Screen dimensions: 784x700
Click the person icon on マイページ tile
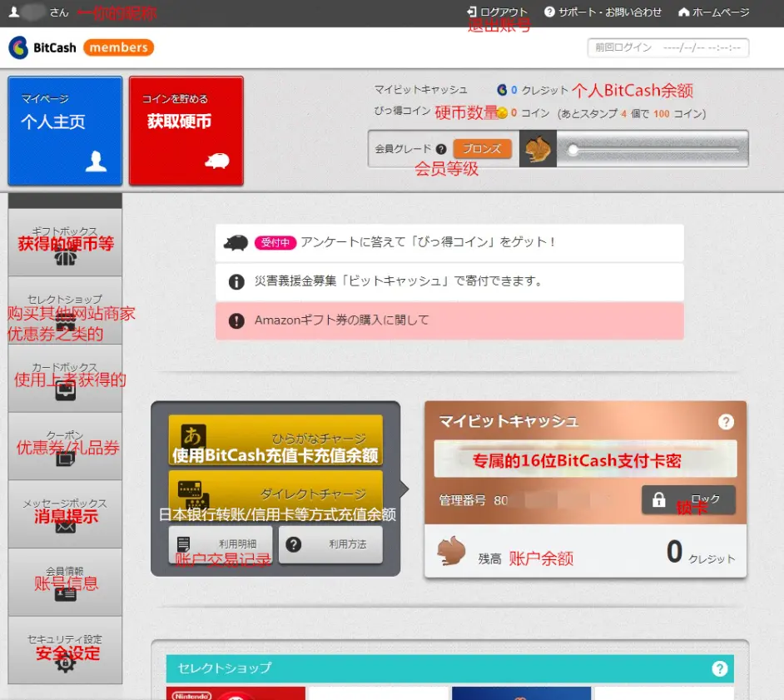(96, 162)
